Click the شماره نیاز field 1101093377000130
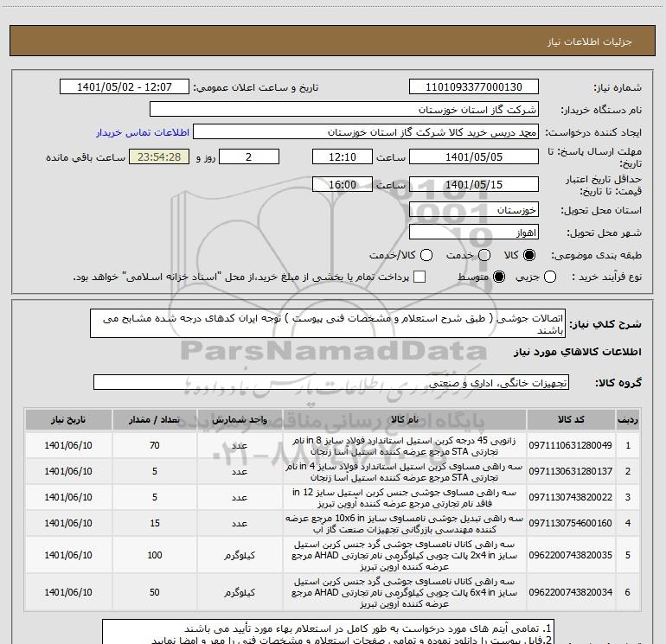This screenshot has height=644, width=666. [474, 87]
